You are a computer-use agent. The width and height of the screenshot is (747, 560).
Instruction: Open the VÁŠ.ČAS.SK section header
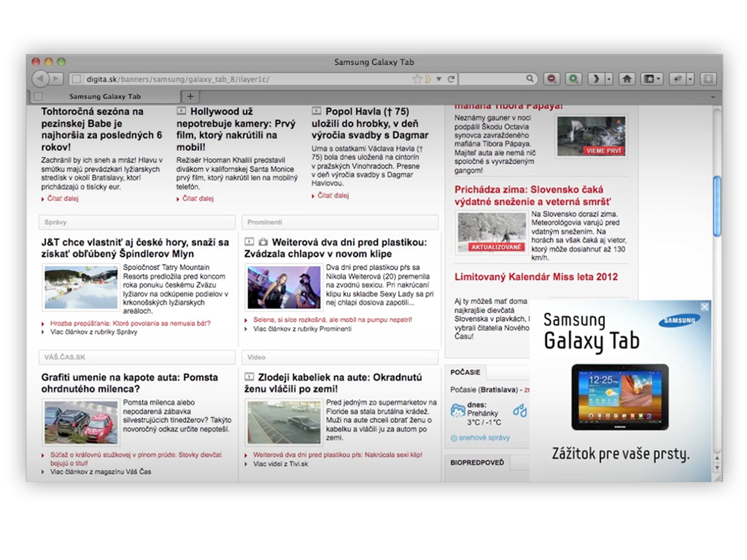pos(137,357)
